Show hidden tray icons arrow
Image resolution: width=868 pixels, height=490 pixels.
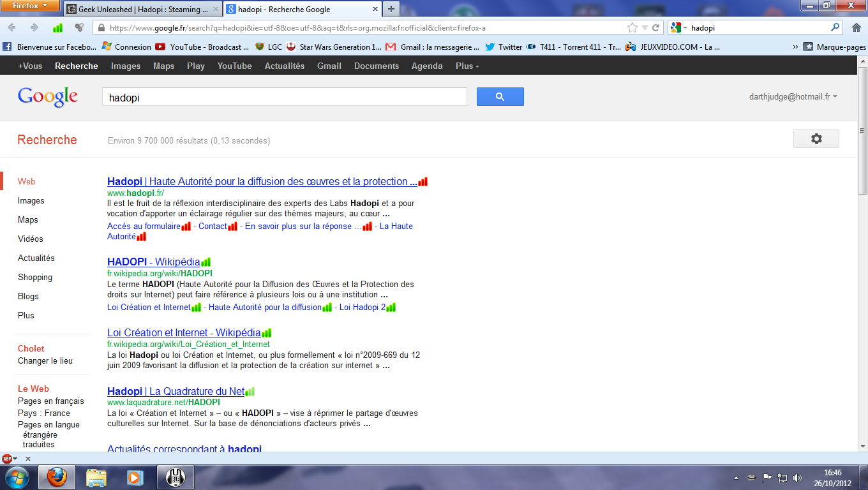coord(737,477)
